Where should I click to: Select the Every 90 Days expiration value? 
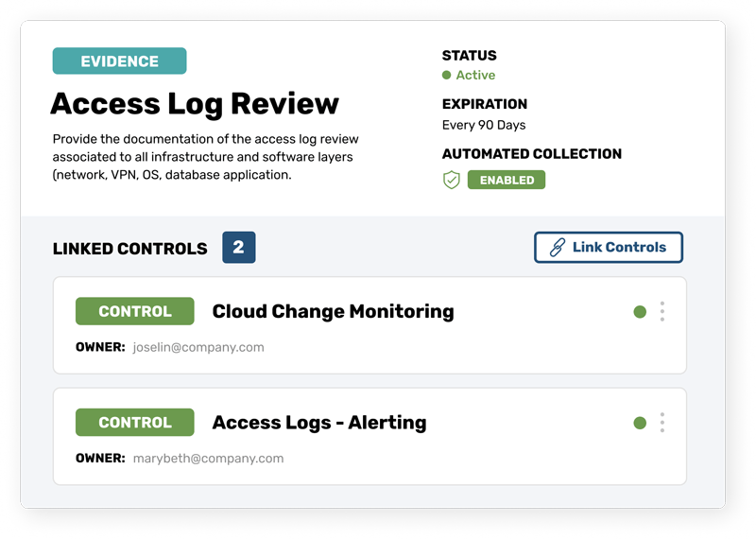(x=484, y=126)
